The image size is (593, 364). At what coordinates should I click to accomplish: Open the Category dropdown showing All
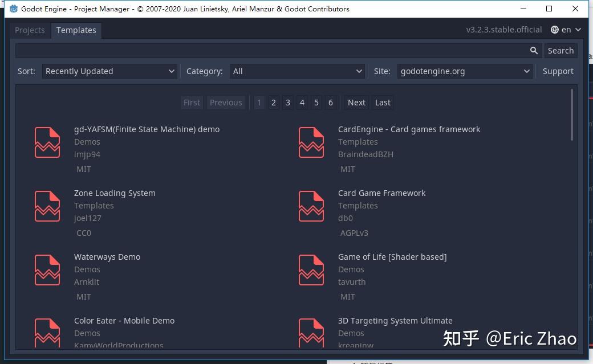click(296, 71)
